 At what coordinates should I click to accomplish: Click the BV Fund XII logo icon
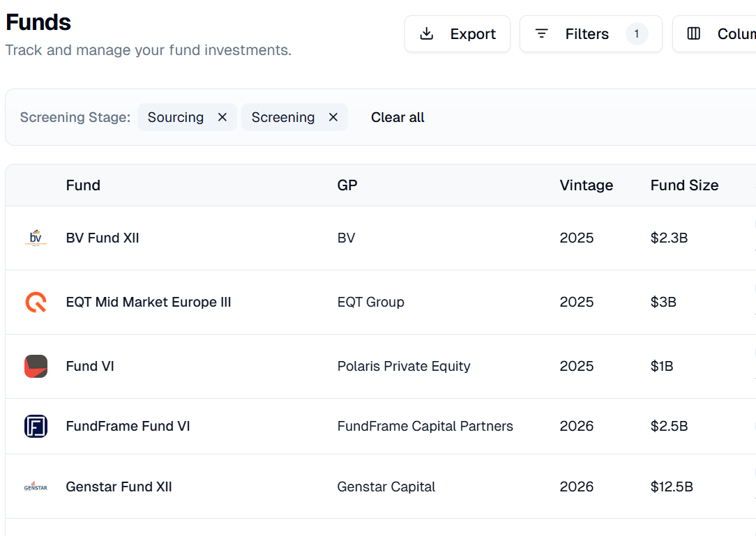[36, 238]
